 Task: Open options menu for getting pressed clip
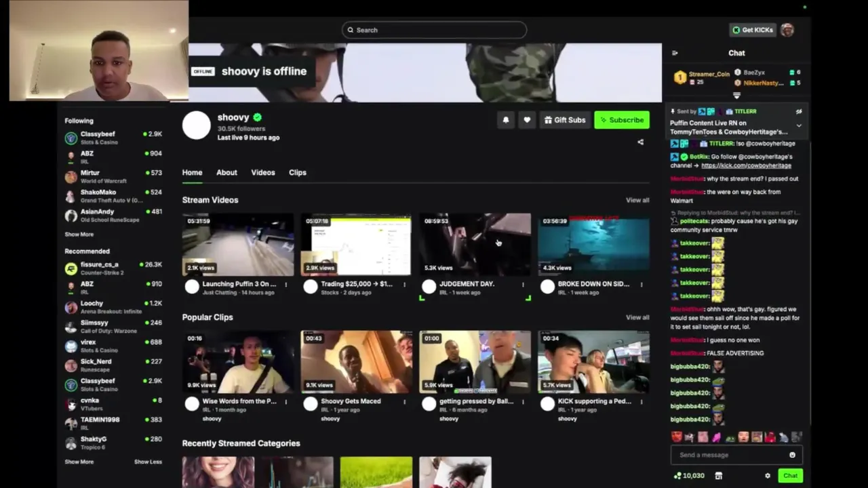click(x=523, y=402)
